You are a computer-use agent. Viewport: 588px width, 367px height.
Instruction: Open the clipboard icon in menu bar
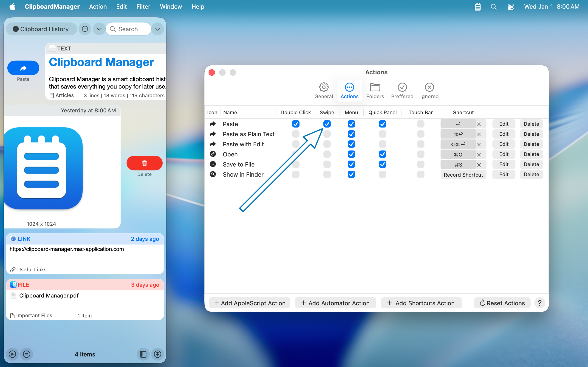[478, 7]
